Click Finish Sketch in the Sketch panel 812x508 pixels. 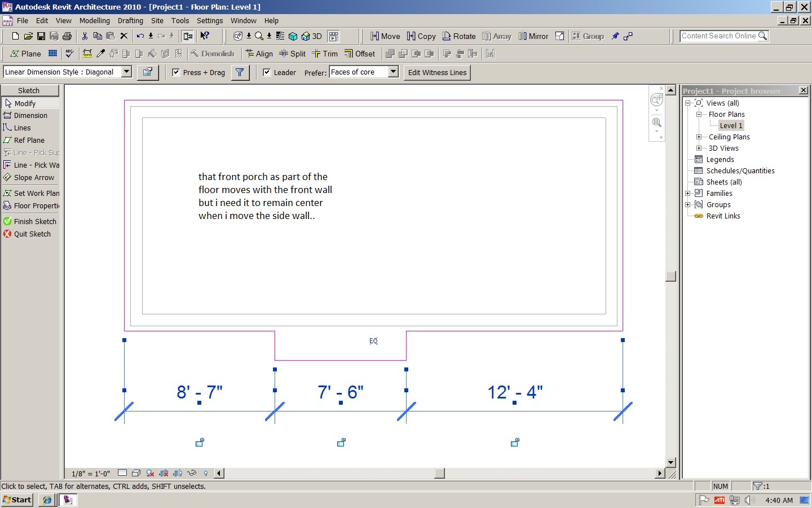point(34,221)
